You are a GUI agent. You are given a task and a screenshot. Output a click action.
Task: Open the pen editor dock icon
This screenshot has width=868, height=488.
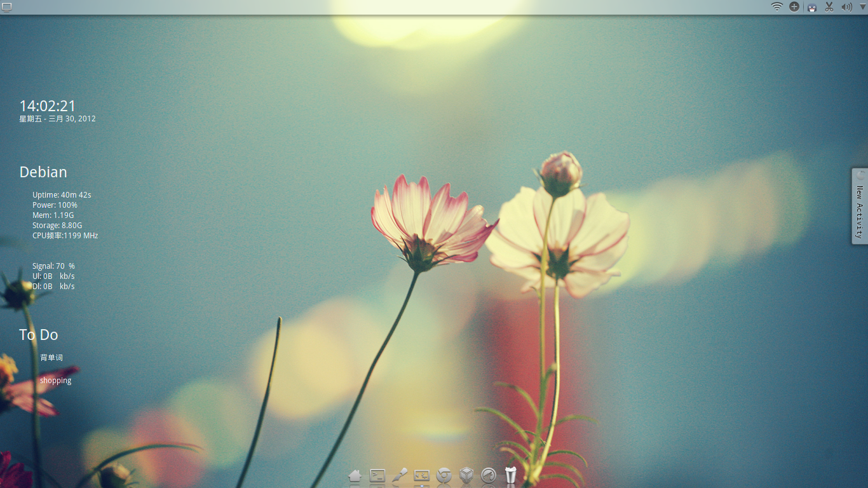click(x=400, y=475)
